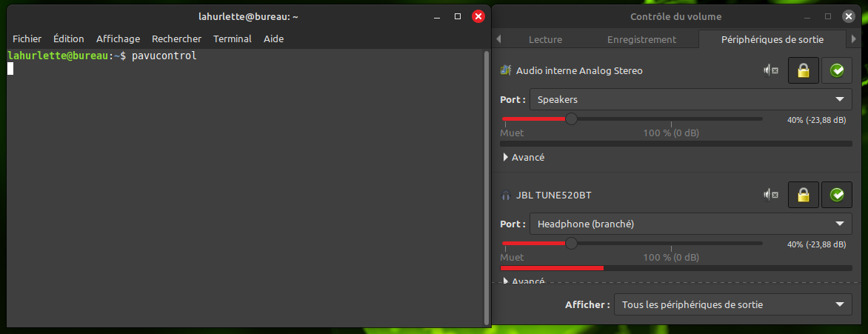
Task: Open the terminal Rechercher menu
Action: coord(176,39)
